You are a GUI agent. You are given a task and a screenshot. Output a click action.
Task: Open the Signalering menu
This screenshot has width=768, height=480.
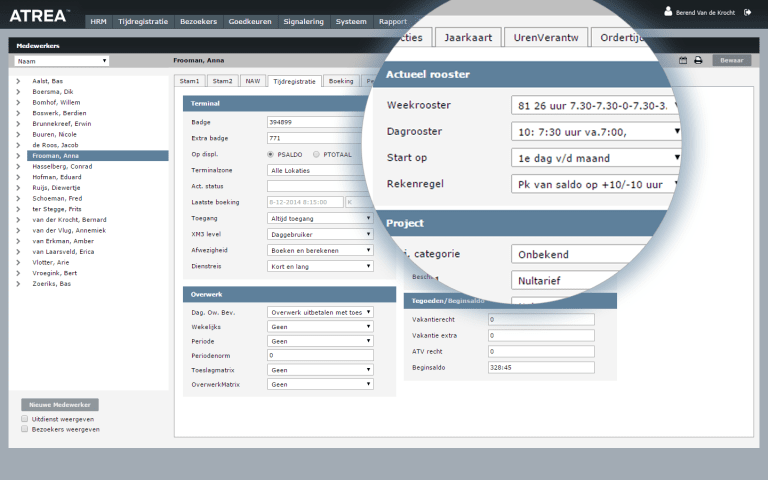[x=304, y=22]
